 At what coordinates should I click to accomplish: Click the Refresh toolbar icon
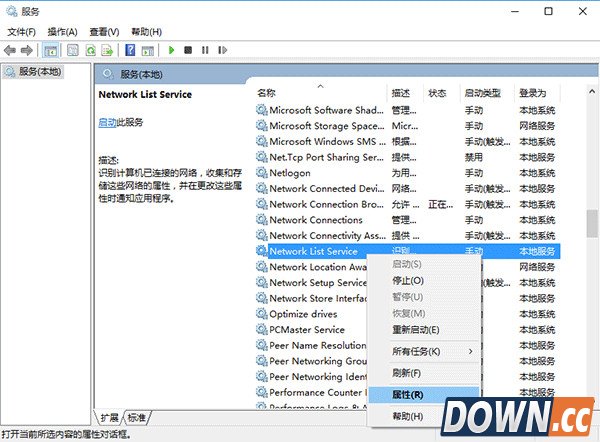tap(91, 50)
